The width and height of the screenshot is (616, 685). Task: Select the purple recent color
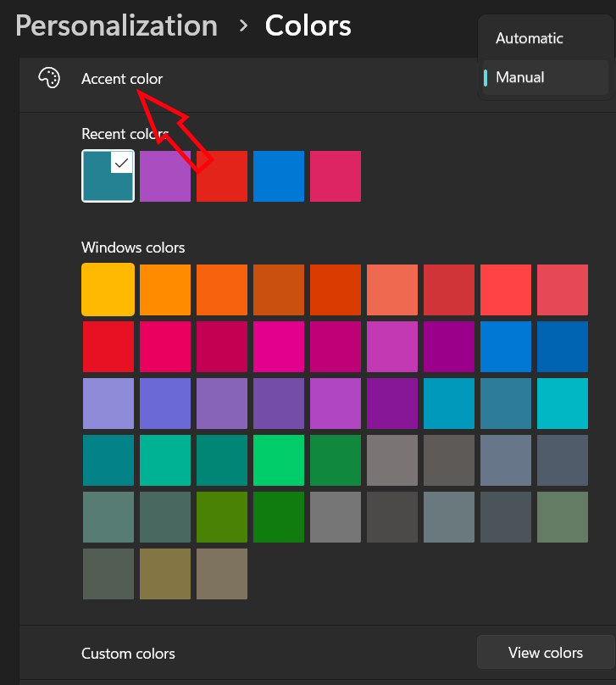(165, 175)
